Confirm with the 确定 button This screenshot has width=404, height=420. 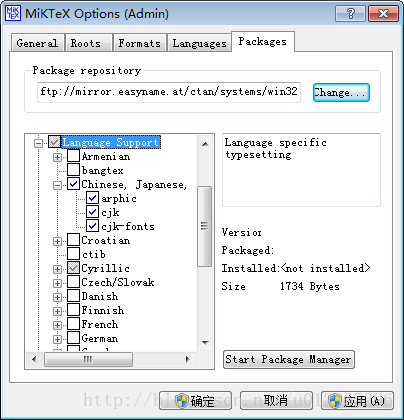click(x=195, y=401)
